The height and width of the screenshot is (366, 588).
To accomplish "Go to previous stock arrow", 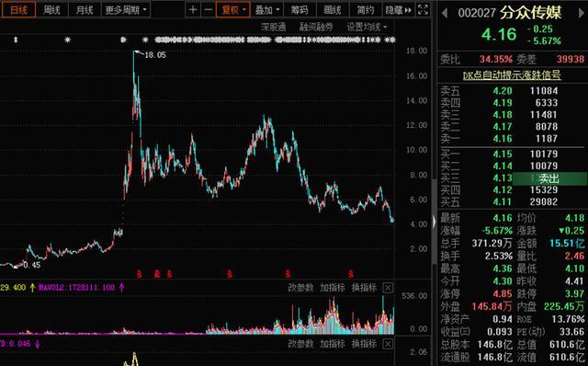I will coord(445,14).
